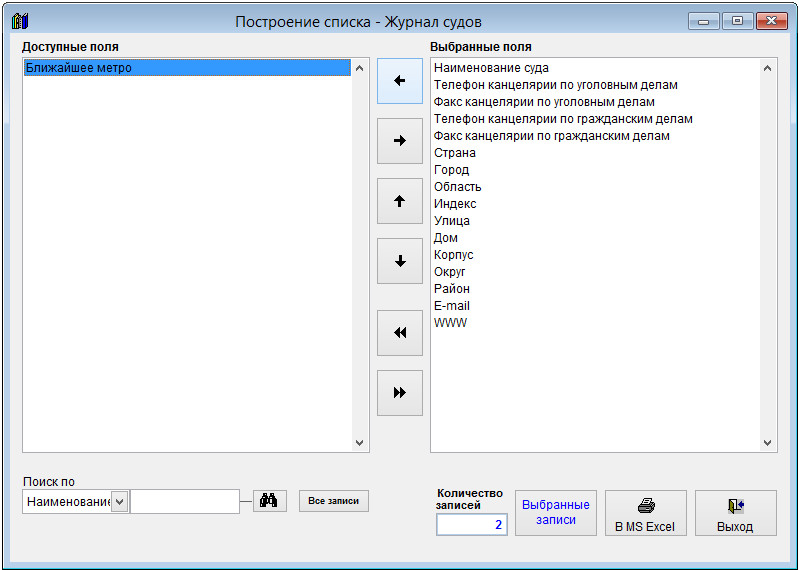Click the right arrow move-field button

tap(400, 141)
